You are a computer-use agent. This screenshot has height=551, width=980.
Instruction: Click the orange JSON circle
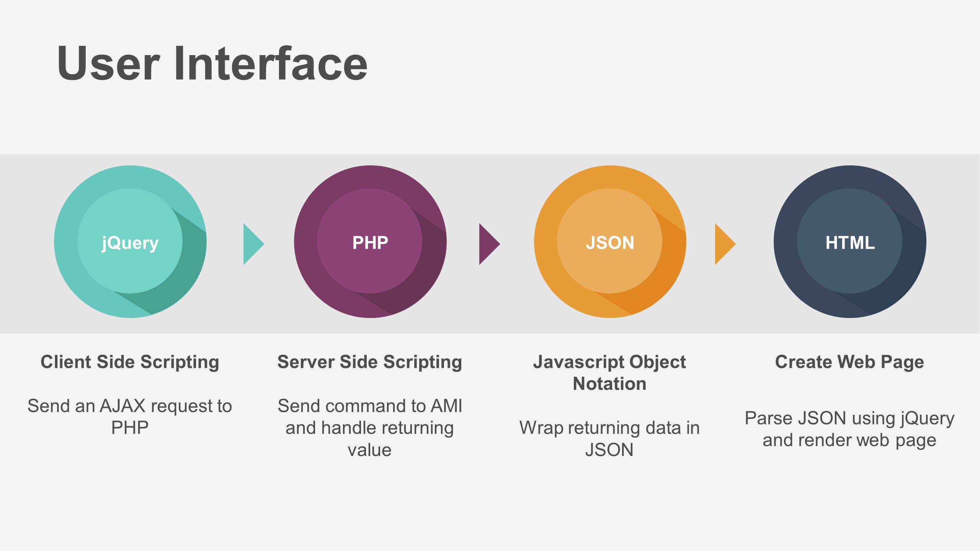[610, 241]
